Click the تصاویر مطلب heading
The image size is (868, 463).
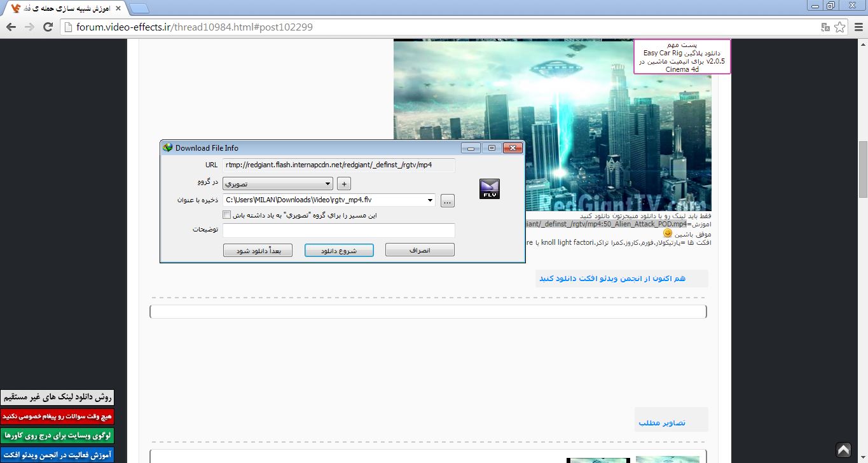pyautogui.click(x=662, y=423)
